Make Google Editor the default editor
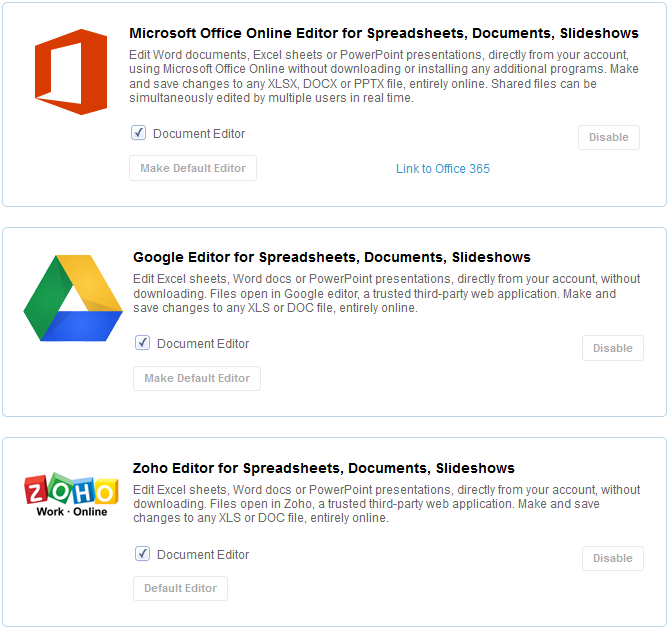This screenshot has height=629, width=669. (197, 378)
